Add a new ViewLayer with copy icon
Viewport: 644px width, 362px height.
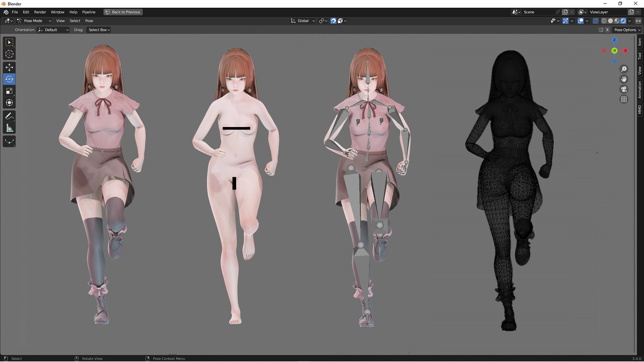pos(631,12)
